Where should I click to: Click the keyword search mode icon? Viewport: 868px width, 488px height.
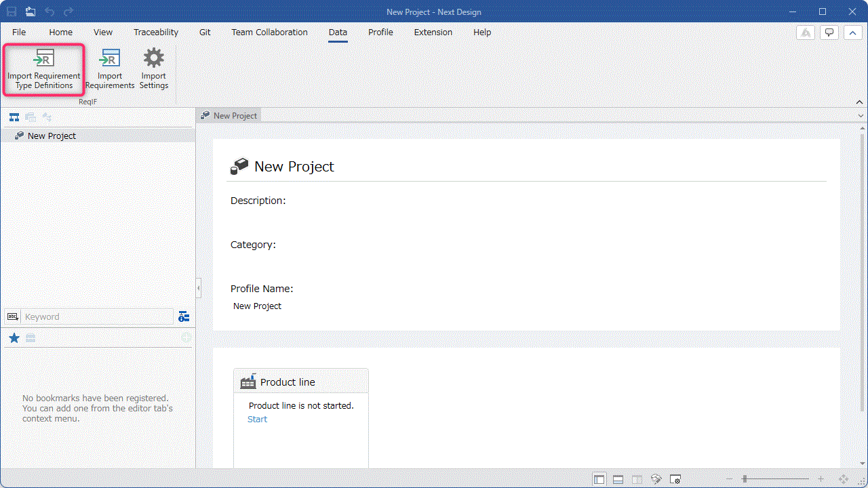(x=13, y=317)
